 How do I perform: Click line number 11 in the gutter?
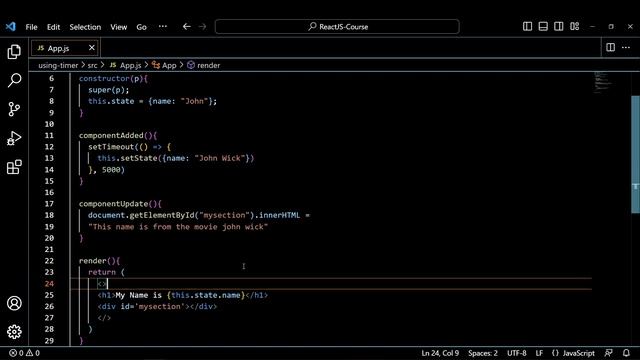[x=49, y=136]
